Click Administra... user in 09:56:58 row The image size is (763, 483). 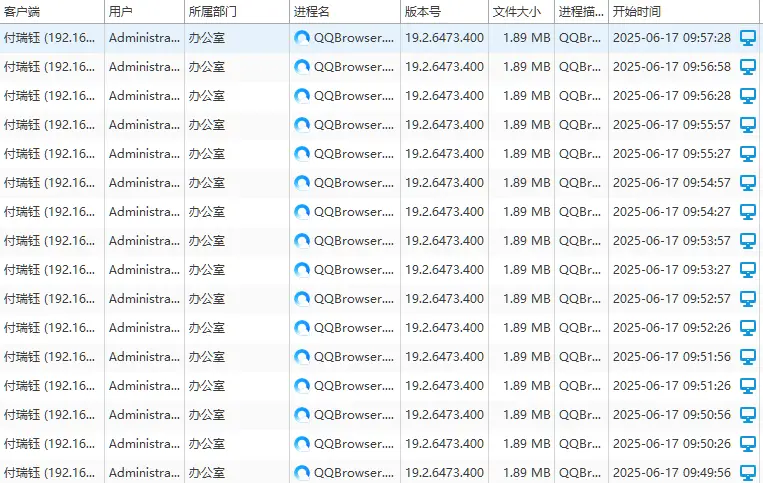pos(144,67)
